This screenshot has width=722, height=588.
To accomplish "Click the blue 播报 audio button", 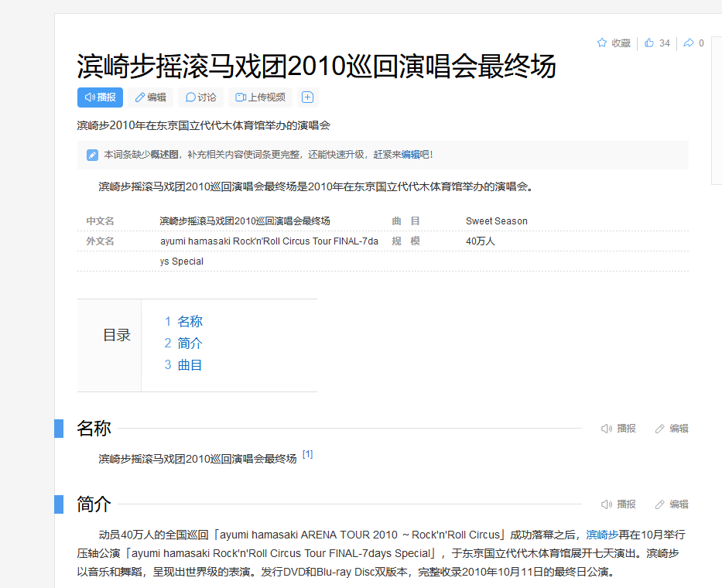I will tap(100, 97).
